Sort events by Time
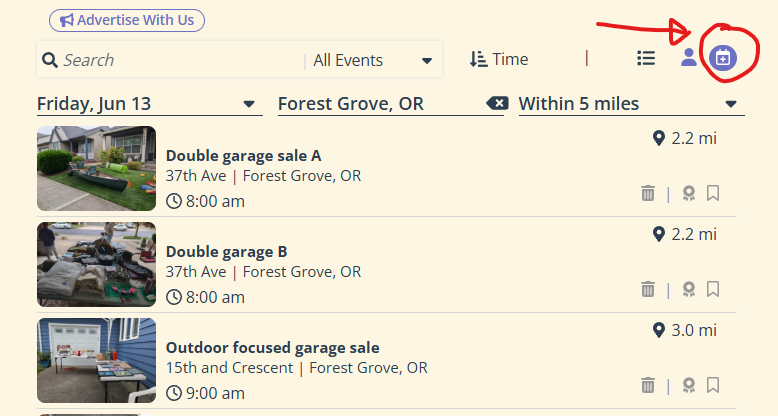 499,59
